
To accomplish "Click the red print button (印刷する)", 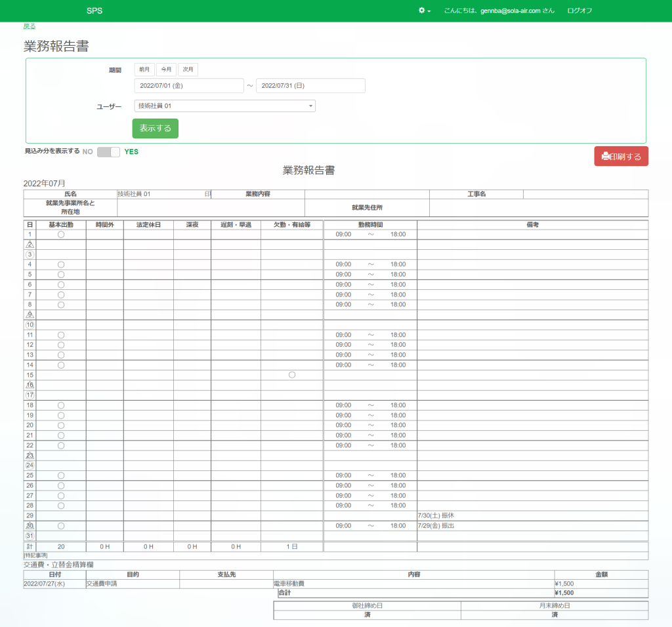I will tap(621, 157).
